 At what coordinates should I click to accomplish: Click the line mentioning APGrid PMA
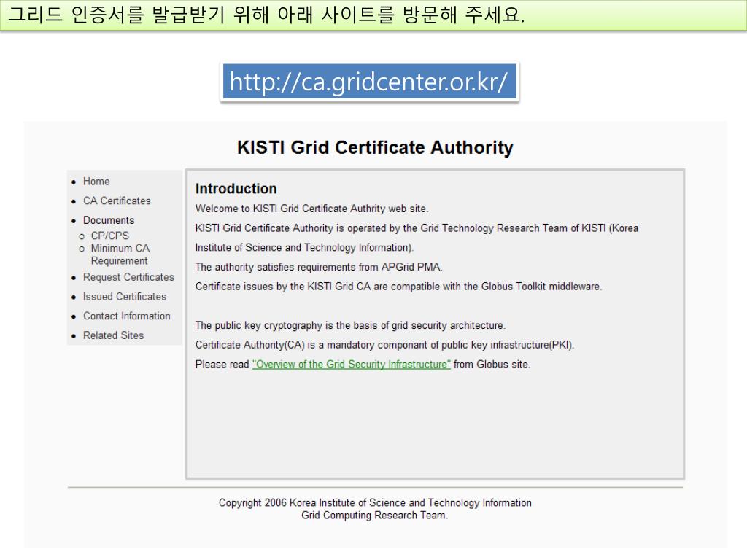319,267
